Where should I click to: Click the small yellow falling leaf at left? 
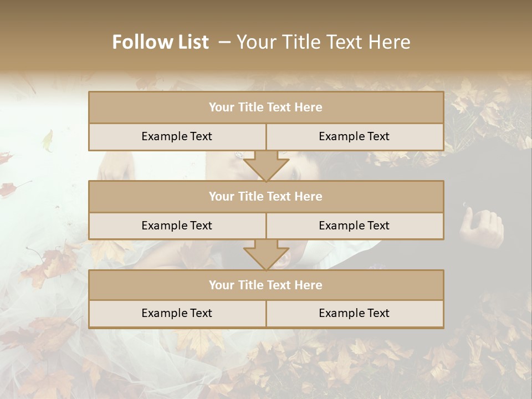tap(48, 140)
